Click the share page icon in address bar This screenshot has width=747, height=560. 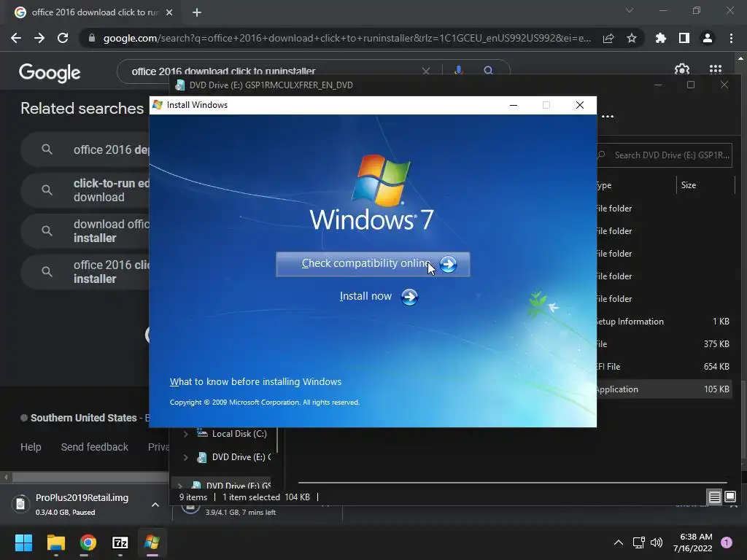[608, 38]
